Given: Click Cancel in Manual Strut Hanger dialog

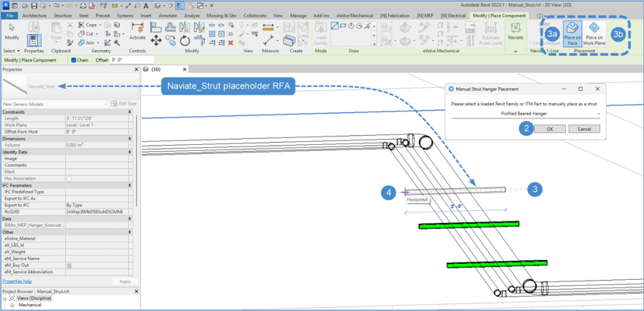Looking at the screenshot, I should (583, 129).
